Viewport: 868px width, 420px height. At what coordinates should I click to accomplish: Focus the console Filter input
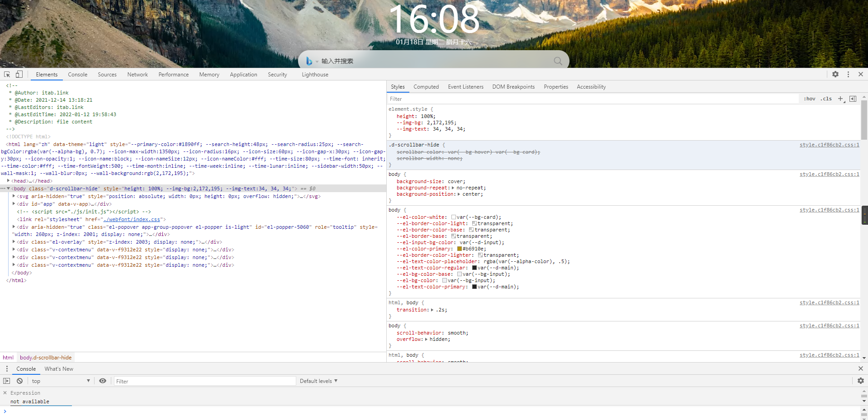tap(205, 381)
